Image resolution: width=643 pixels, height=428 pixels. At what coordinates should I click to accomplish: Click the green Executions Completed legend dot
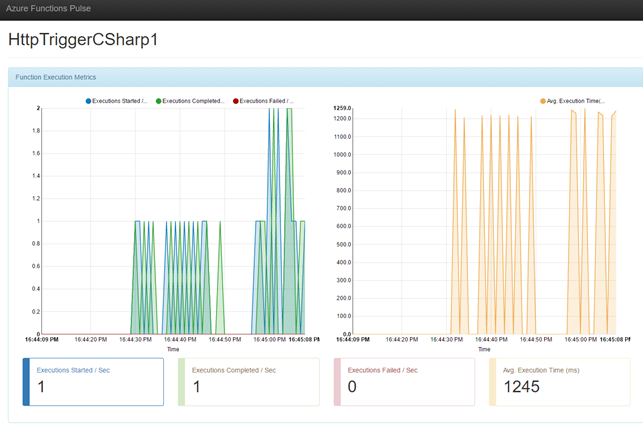click(x=159, y=101)
